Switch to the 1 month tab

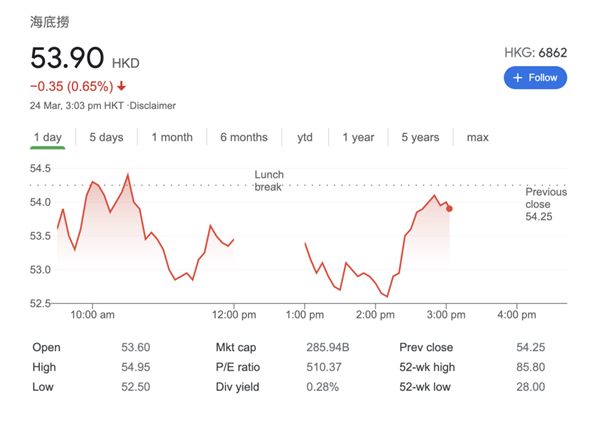(172, 137)
